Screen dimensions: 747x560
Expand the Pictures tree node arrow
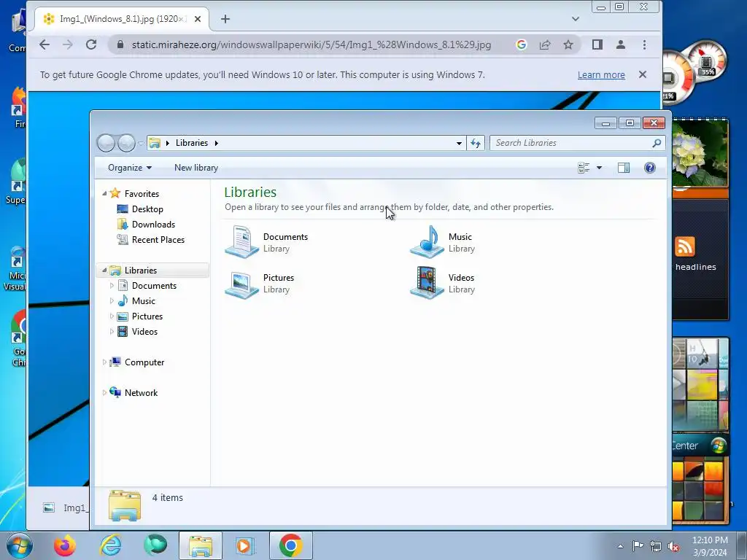(112, 316)
